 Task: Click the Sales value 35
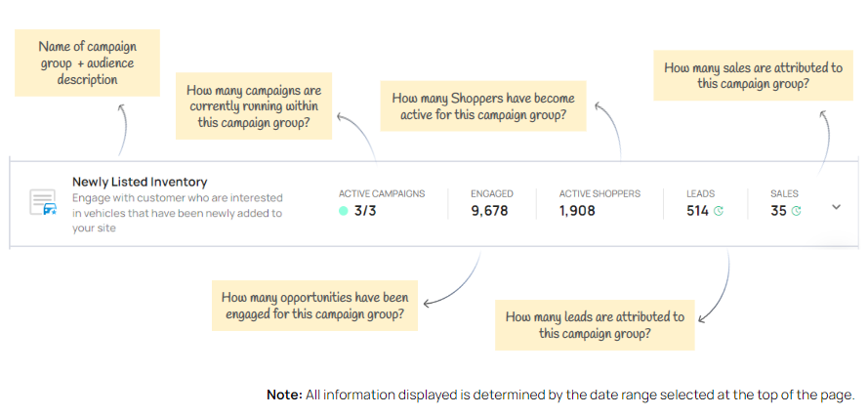pos(778,211)
